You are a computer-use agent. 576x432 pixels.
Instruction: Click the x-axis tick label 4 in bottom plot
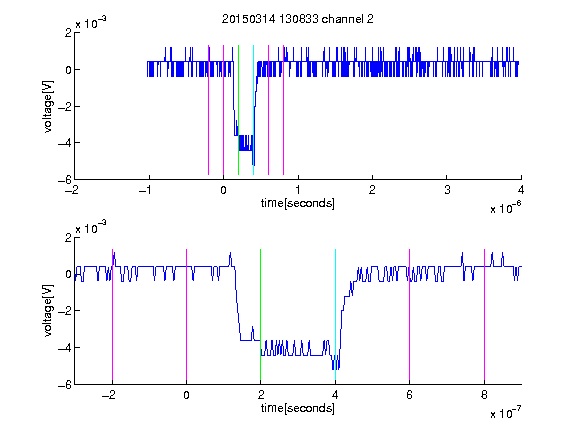tap(335, 395)
